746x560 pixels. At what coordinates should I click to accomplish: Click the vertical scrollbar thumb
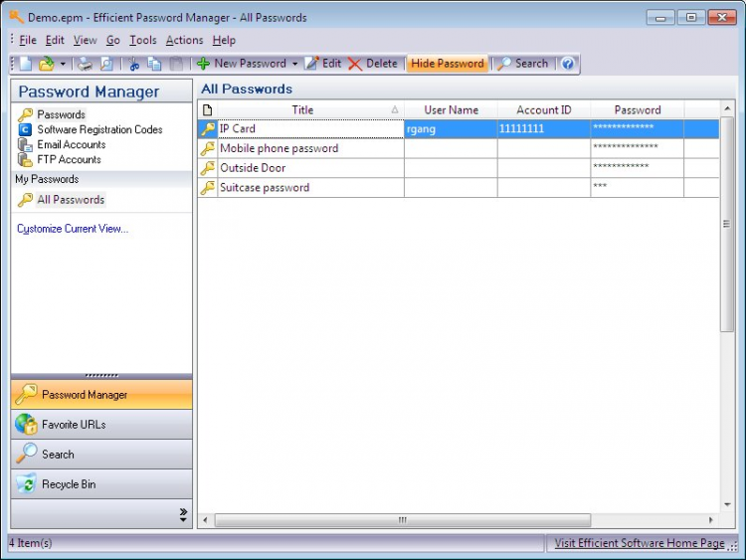point(727,224)
